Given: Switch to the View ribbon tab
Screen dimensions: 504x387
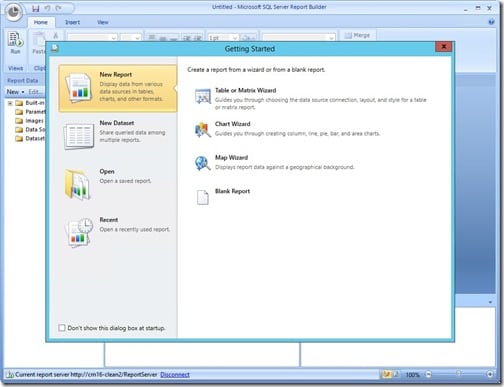Looking at the screenshot, I should [x=103, y=22].
